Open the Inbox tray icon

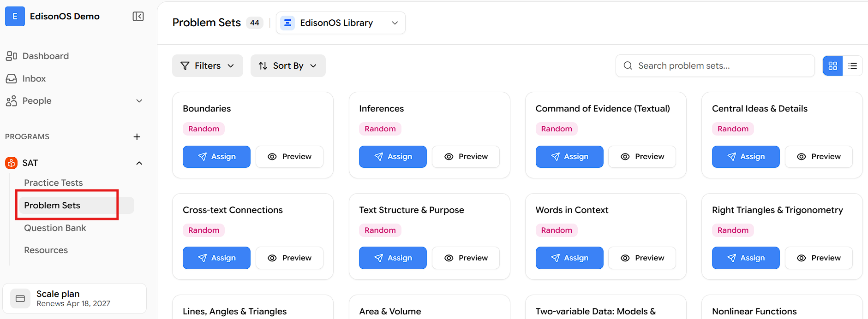[12, 79]
